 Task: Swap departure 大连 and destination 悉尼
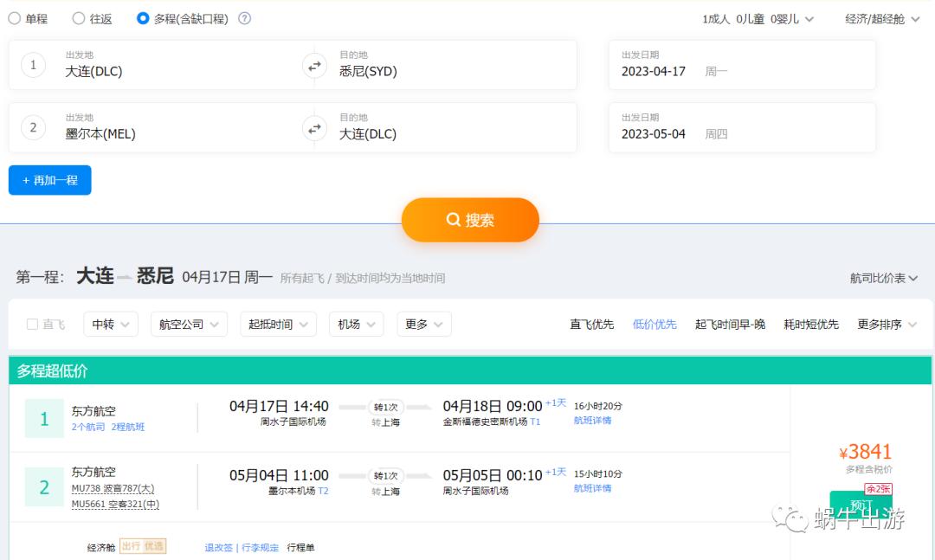point(314,65)
